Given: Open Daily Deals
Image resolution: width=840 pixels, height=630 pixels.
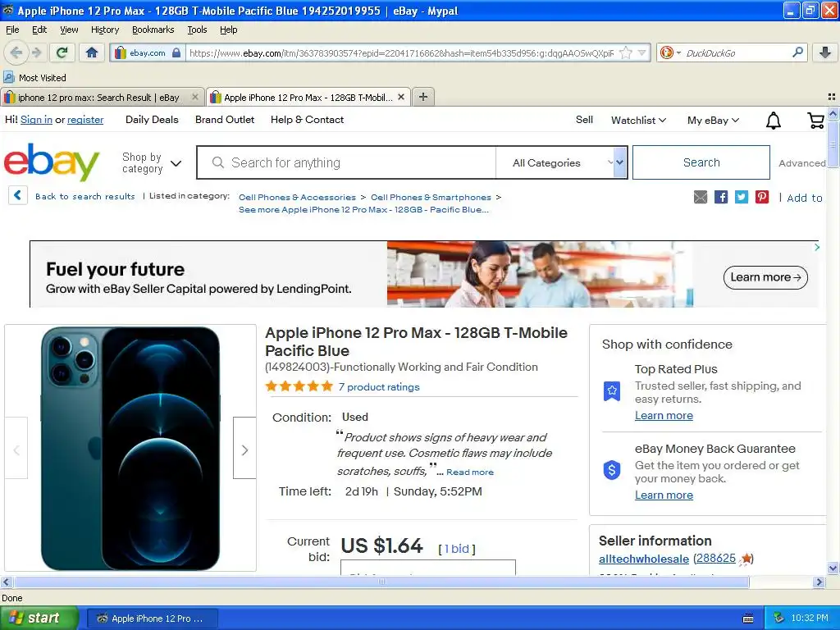Looking at the screenshot, I should [152, 120].
